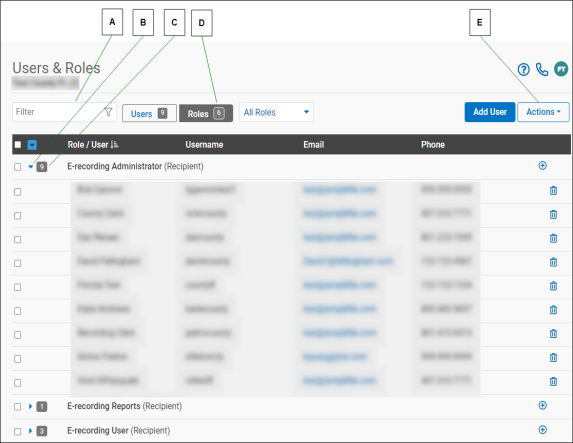Click the Add User button
The width and height of the screenshot is (573, 443).
pos(490,112)
